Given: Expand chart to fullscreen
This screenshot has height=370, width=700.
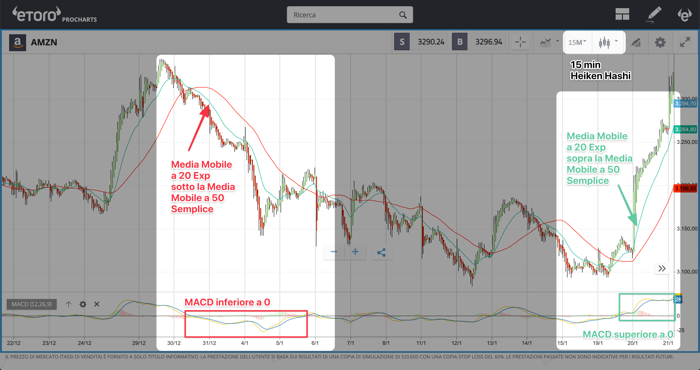Looking at the screenshot, I should [x=684, y=42].
